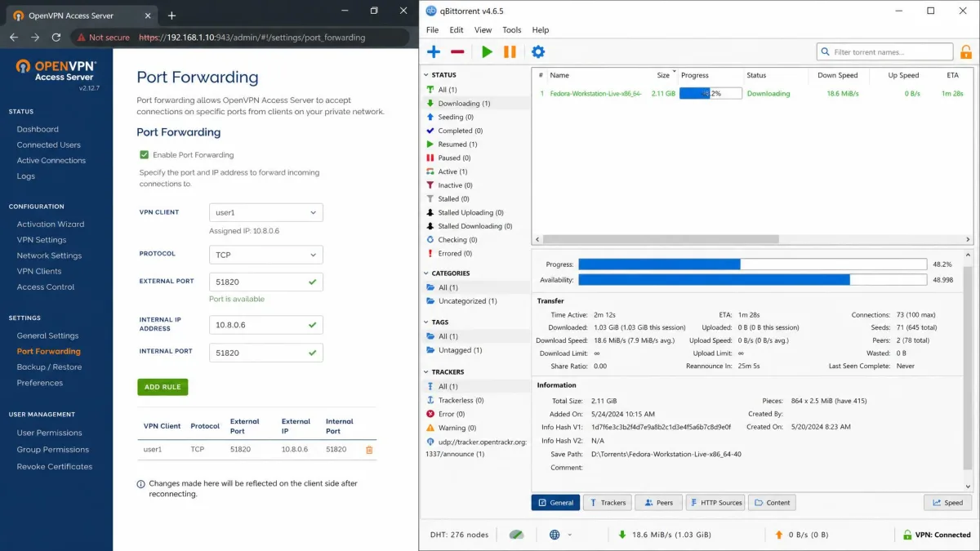Open the Tools menu
980x551 pixels.
512,30
